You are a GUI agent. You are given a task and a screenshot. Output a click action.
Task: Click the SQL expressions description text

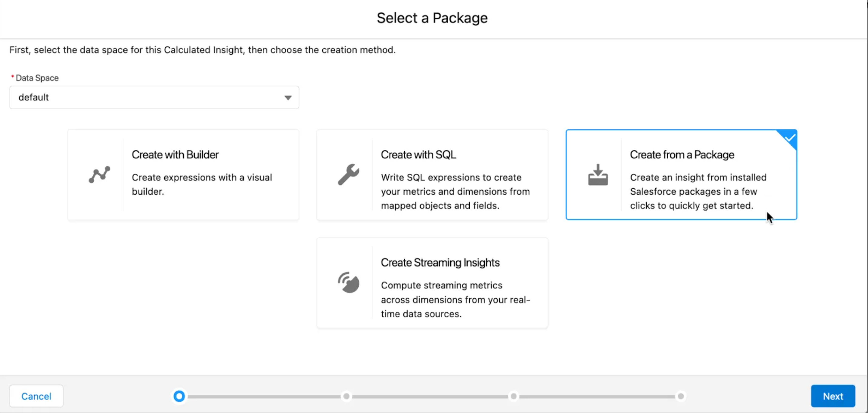pos(455,191)
